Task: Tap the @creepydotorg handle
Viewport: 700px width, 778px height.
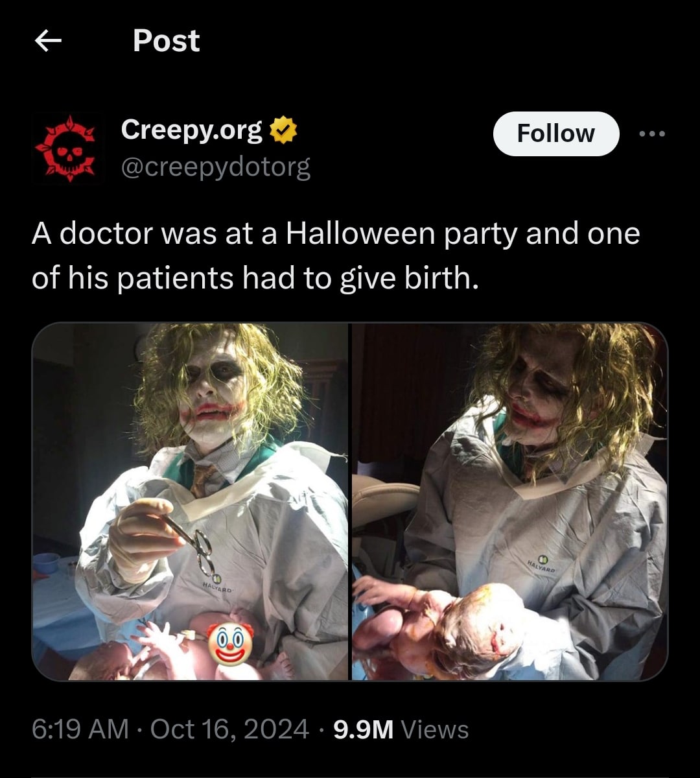Action: tap(216, 167)
